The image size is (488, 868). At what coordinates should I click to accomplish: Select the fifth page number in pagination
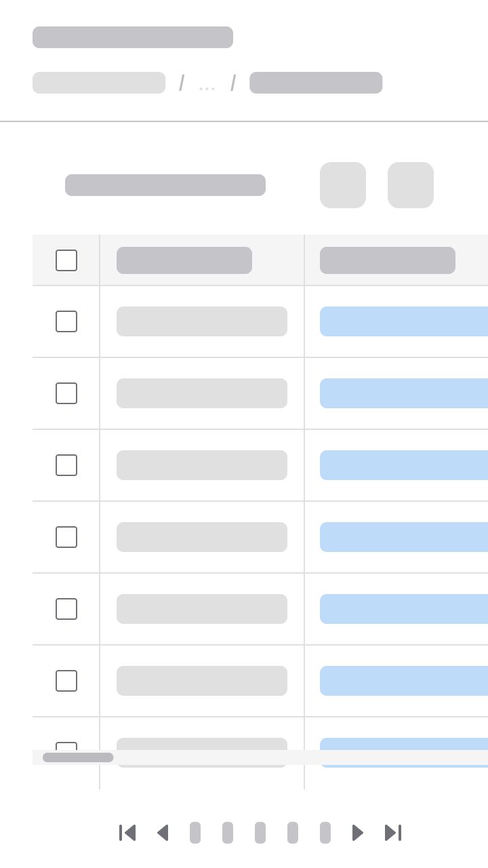click(325, 833)
